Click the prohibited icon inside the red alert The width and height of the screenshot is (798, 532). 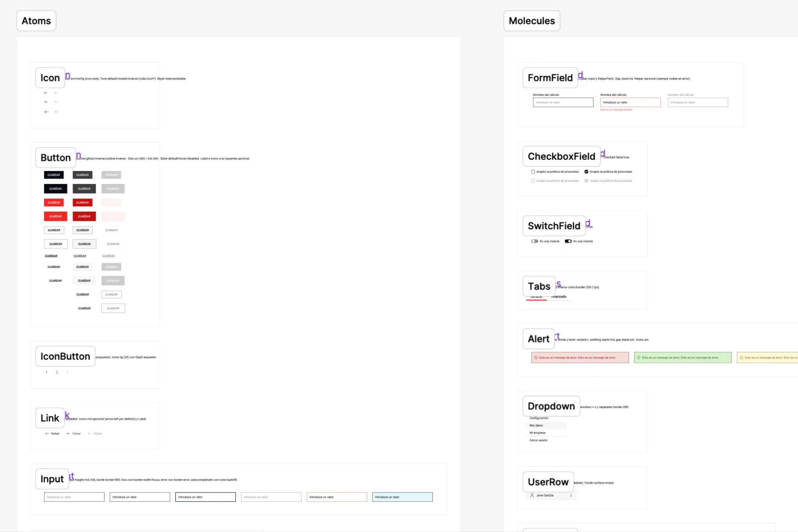coord(536,358)
